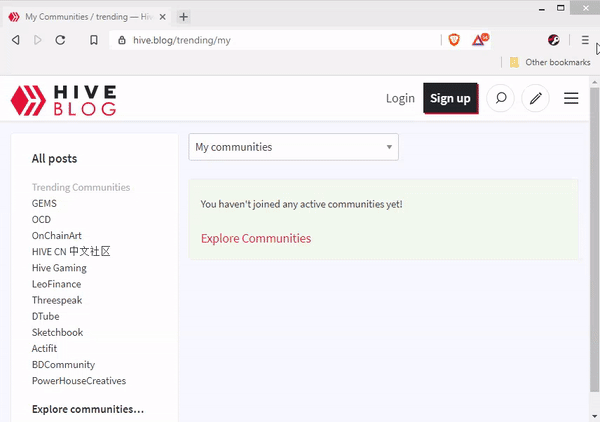600x422 pixels.
Task: Maximize the browser window
Action: (561, 8)
